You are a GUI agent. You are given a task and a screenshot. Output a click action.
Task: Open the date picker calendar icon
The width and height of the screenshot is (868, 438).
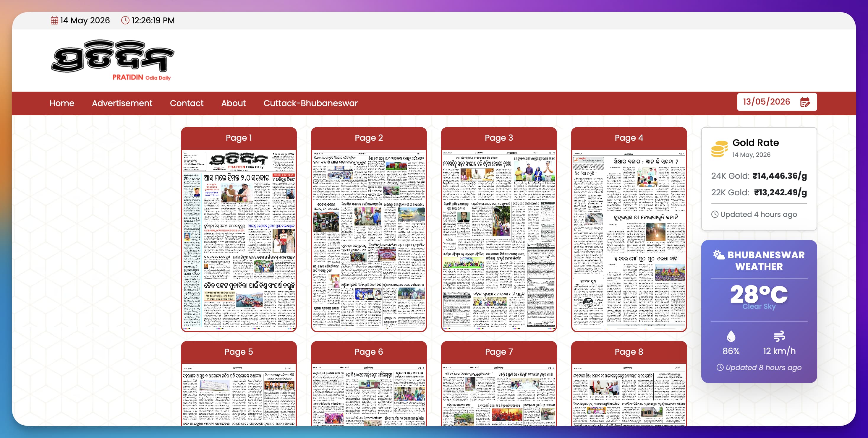[805, 102]
